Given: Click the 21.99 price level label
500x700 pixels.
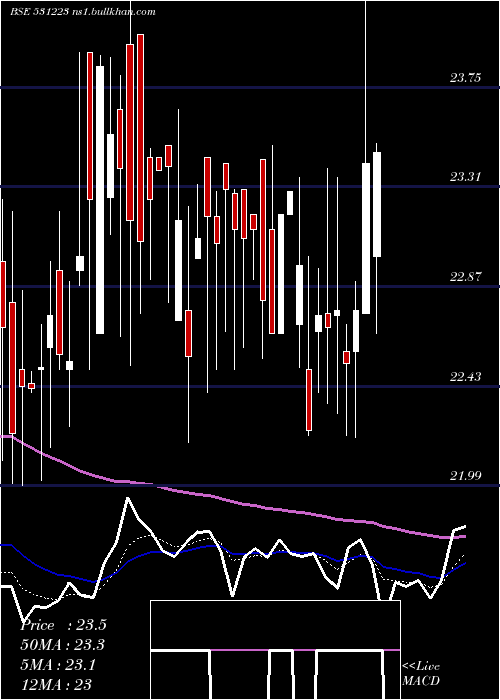Looking at the screenshot, I should (x=465, y=476).
